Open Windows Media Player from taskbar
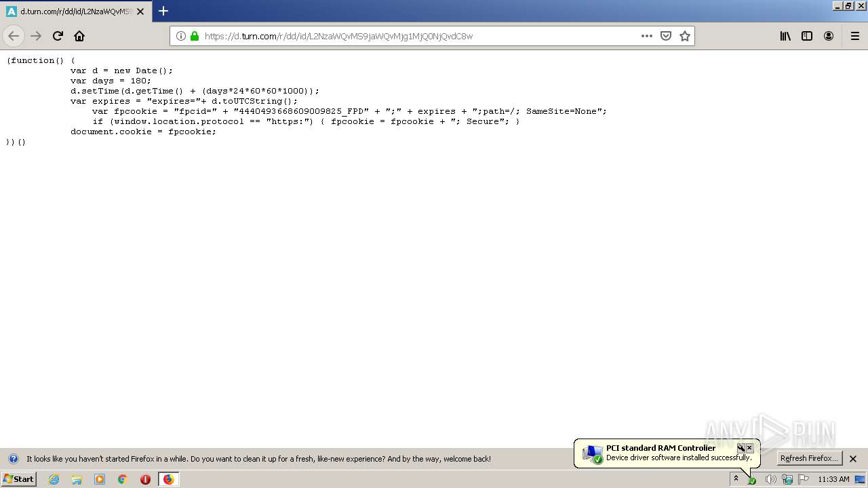The height and width of the screenshot is (488, 868). 100,479
